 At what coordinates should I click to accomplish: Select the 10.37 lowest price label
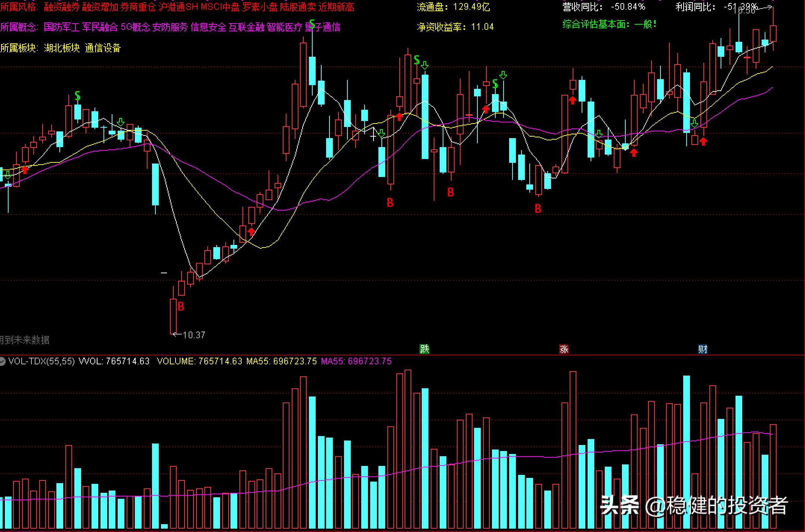click(x=194, y=335)
